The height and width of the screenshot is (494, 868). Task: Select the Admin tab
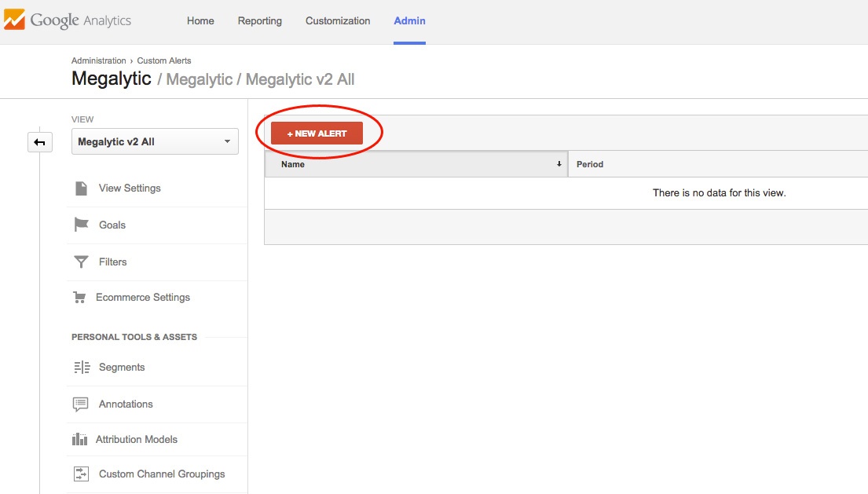coord(409,21)
